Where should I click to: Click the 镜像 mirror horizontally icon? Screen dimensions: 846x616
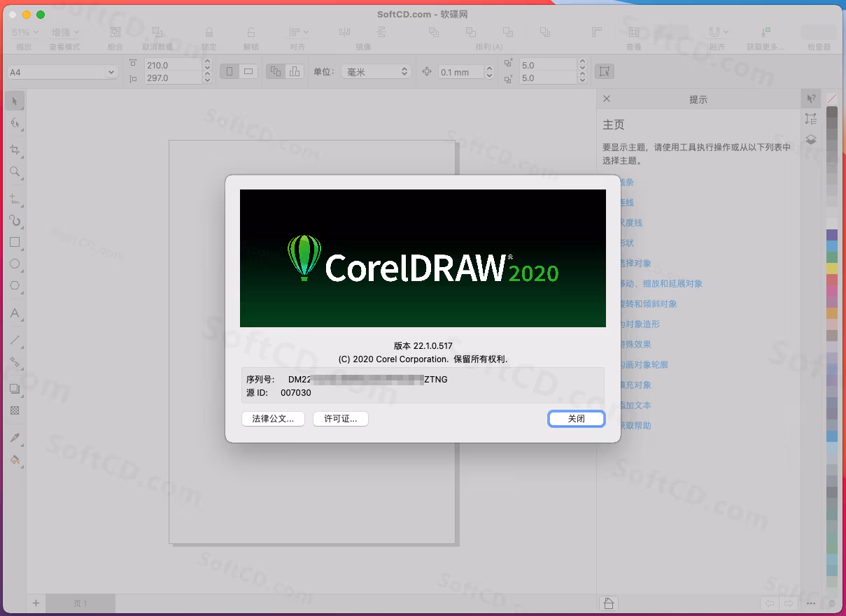344,32
